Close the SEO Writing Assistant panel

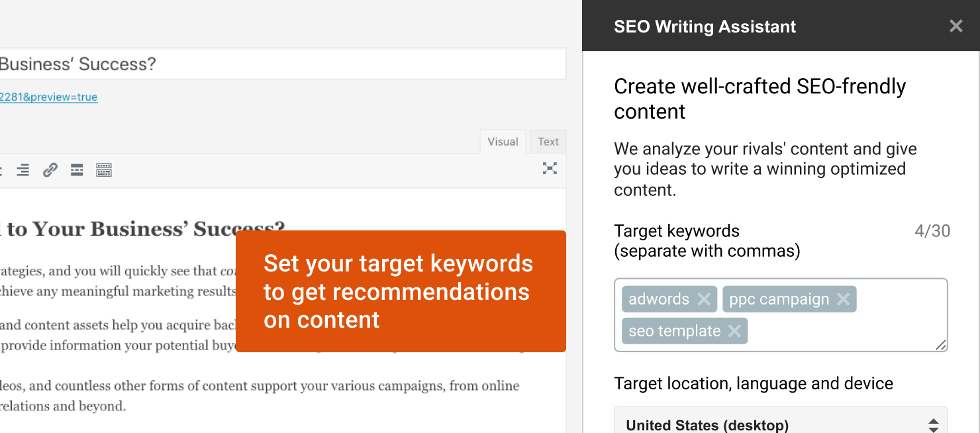tap(955, 26)
